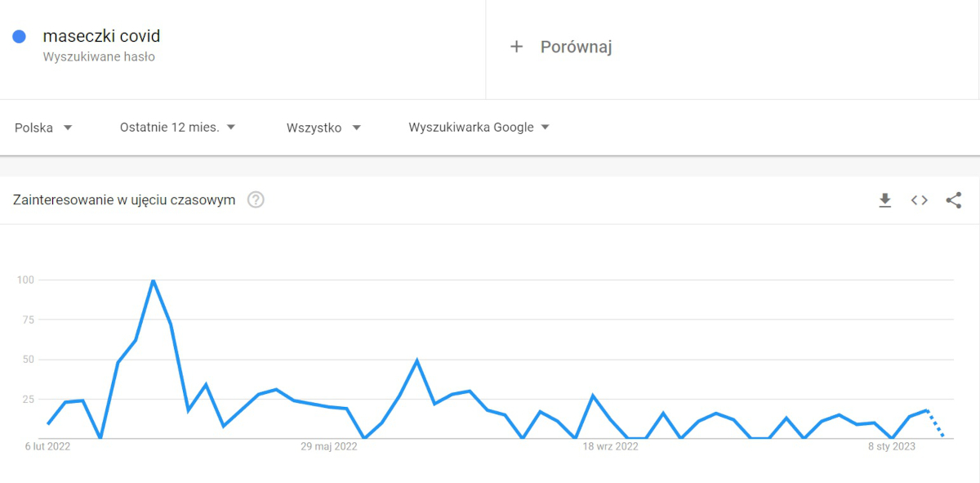Expand the Wyszukiwarka Google search type dropdown
The height and width of the screenshot is (483, 980).
click(x=479, y=127)
